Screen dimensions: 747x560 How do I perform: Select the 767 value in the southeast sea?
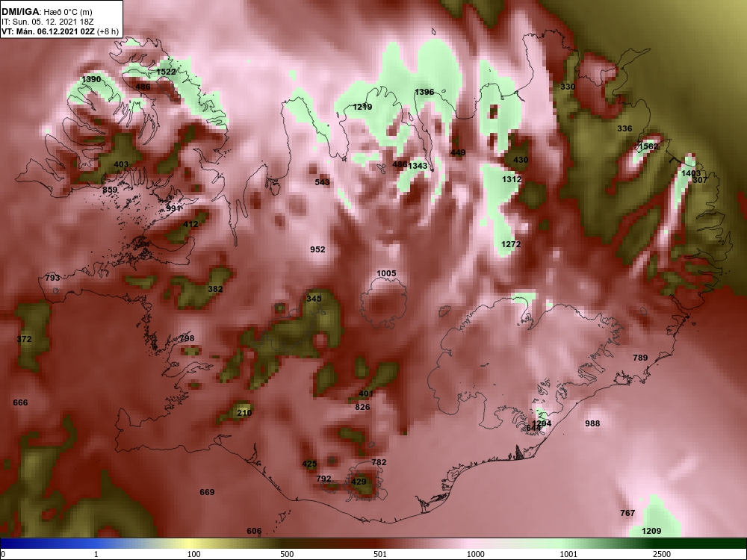[628, 514]
